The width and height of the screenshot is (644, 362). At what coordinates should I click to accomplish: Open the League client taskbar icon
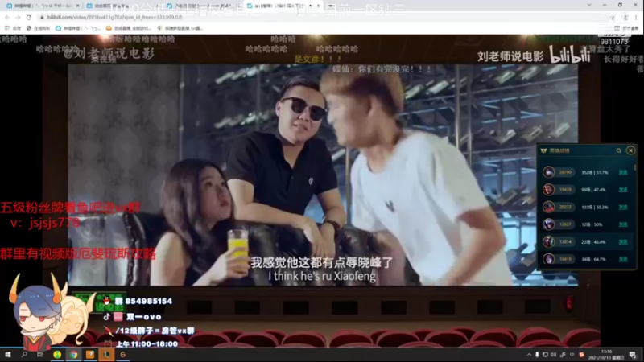click(x=106, y=355)
